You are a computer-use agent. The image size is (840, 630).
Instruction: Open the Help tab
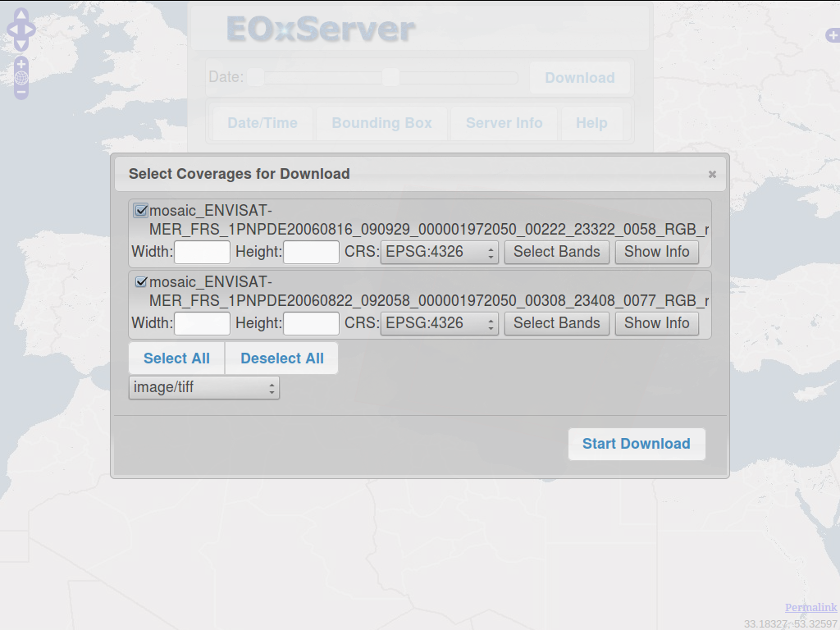tap(591, 123)
